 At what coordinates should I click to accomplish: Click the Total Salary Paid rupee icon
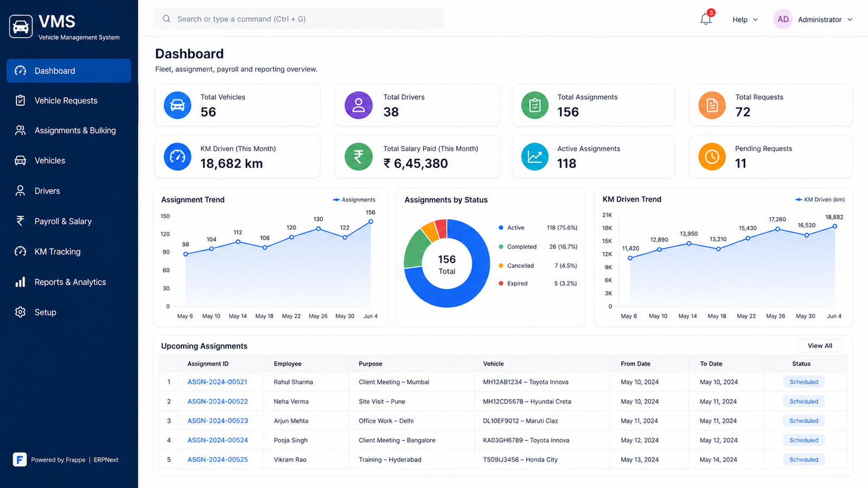tap(359, 157)
